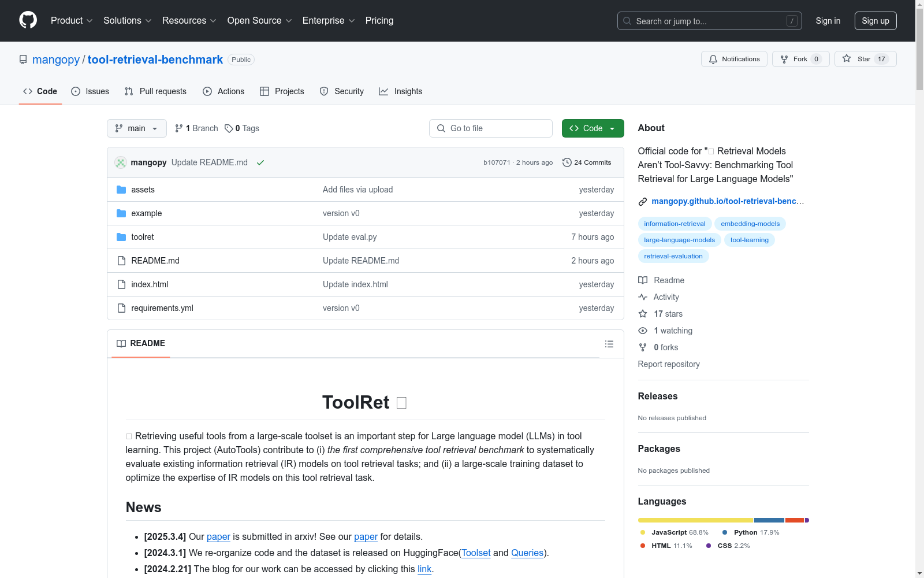Image resolution: width=924 pixels, height=578 pixels.
Task: Open the Toolset HuggingFace link
Action: pos(476,553)
